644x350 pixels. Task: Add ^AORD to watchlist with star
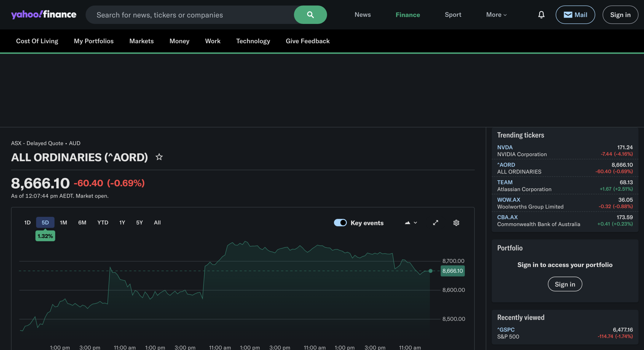159,157
